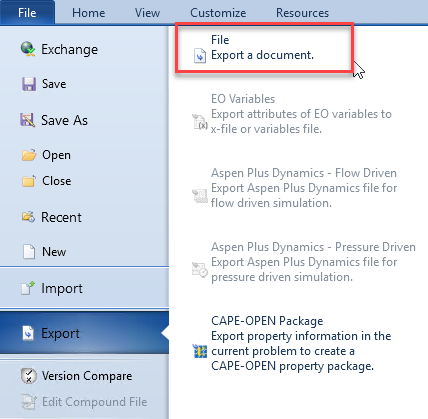Open the Customize tab
Screen dimensions: 428x419
(218, 13)
